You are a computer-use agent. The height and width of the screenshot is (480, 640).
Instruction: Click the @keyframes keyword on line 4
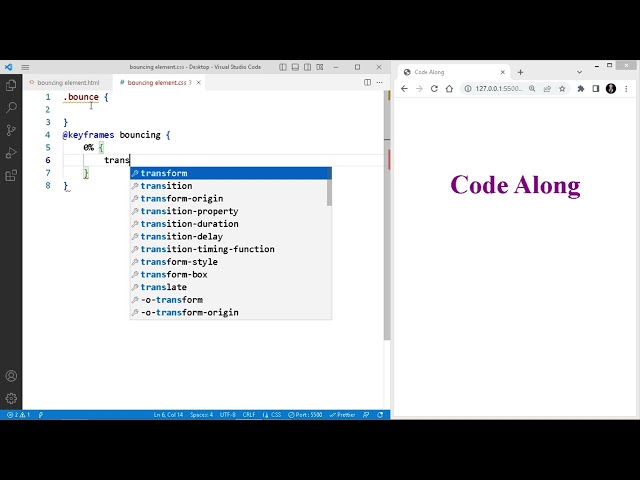(88, 135)
